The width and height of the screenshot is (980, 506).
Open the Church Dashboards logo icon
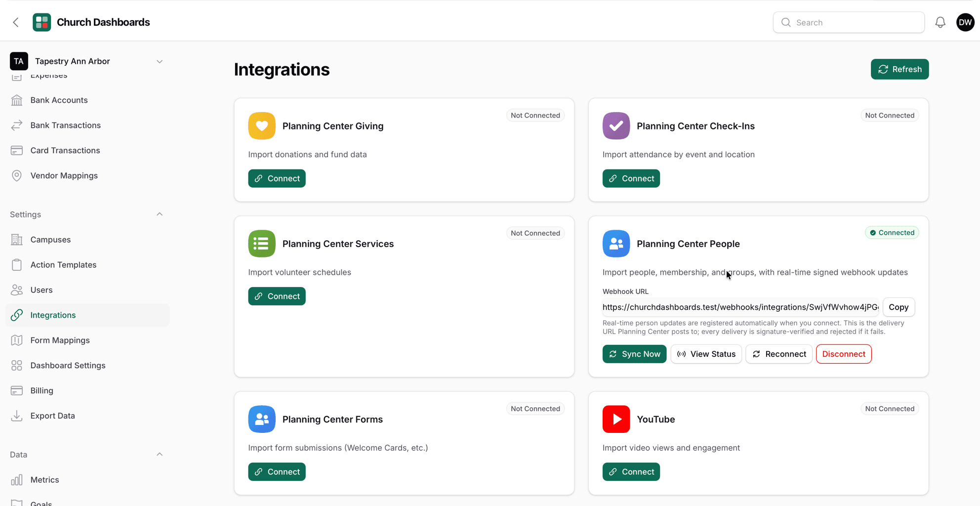tap(42, 22)
